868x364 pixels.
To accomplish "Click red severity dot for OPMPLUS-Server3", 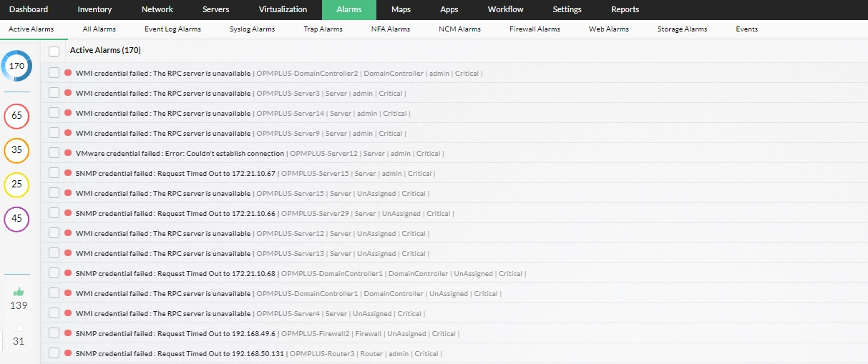I will pos(68,93).
